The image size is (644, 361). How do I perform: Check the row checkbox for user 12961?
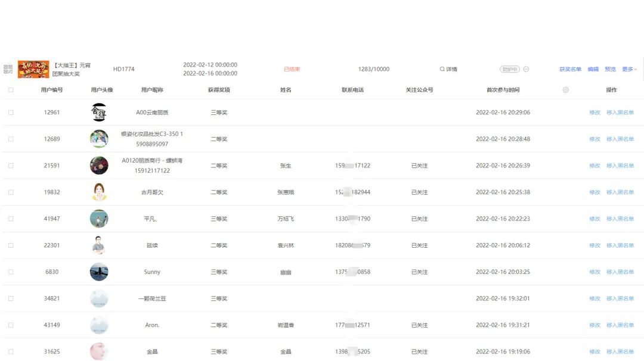pos(11,113)
